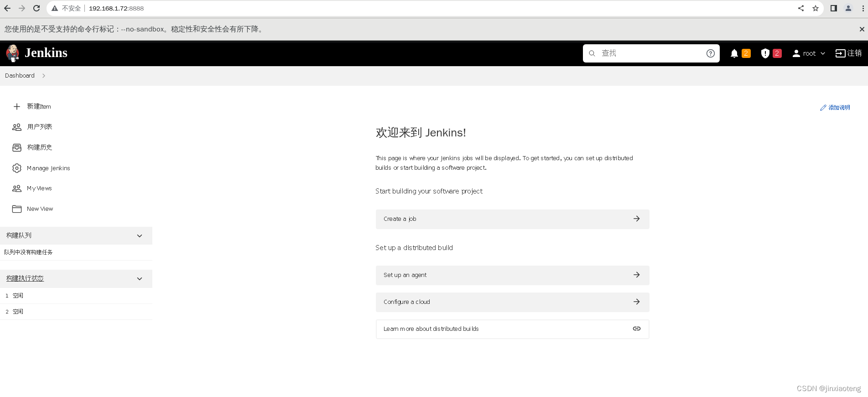Click the link icon on Learn more row

(637, 329)
